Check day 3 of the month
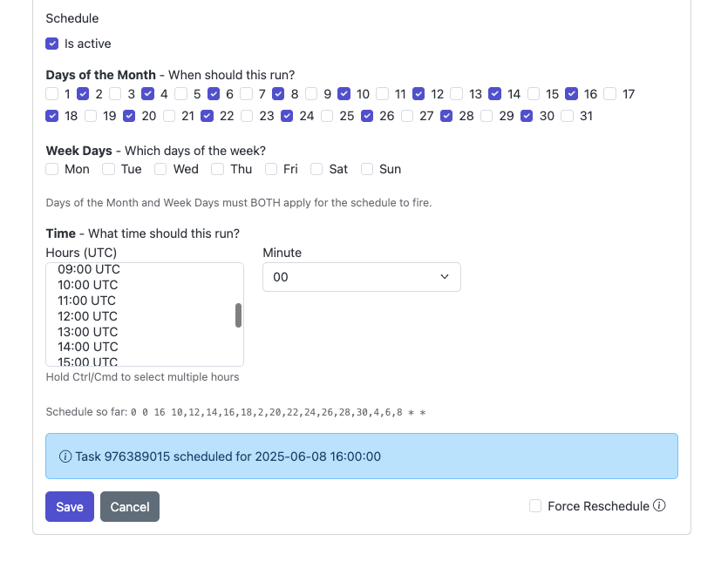This screenshot has height=568, width=728. [115, 94]
